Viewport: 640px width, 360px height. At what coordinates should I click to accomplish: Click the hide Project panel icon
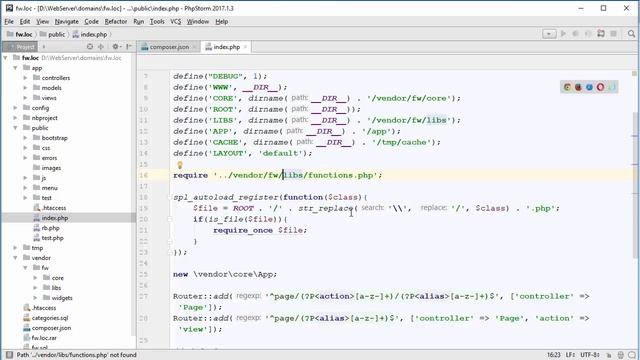[129, 47]
